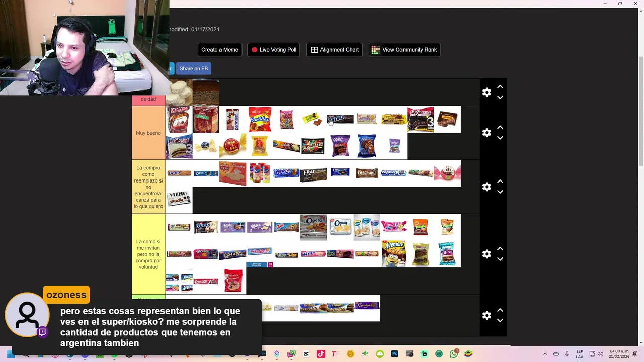Viewport: 644px width, 362px height.
Task: Move the Muy bueno tier down
Action: [x=500, y=138]
